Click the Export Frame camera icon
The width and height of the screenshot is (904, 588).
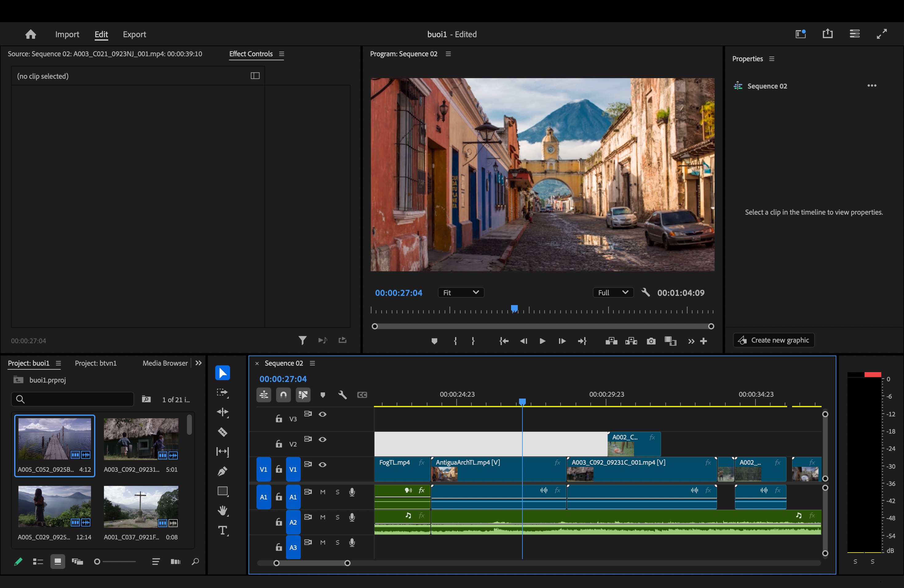pyautogui.click(x=651, y=341)
